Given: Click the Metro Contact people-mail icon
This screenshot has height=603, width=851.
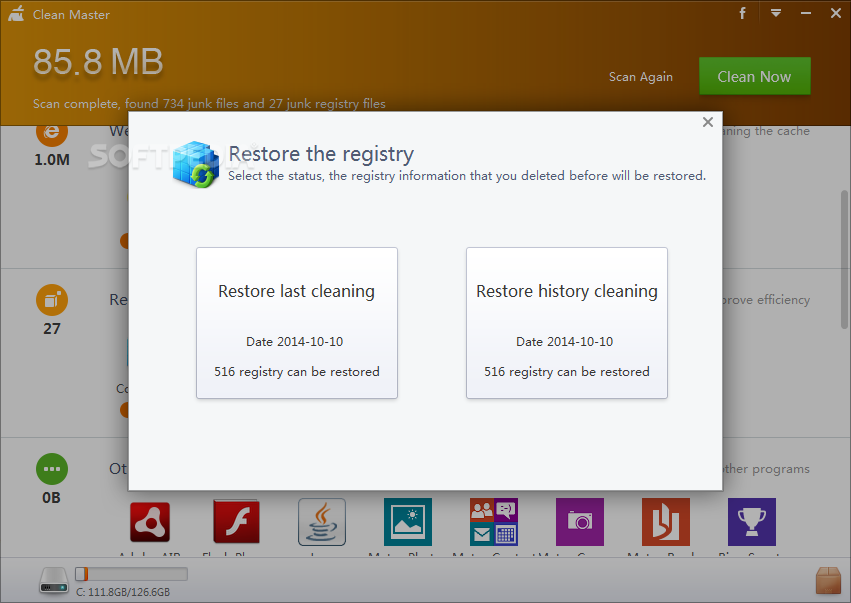Looking at the screenshot, I should coord(494,522).
